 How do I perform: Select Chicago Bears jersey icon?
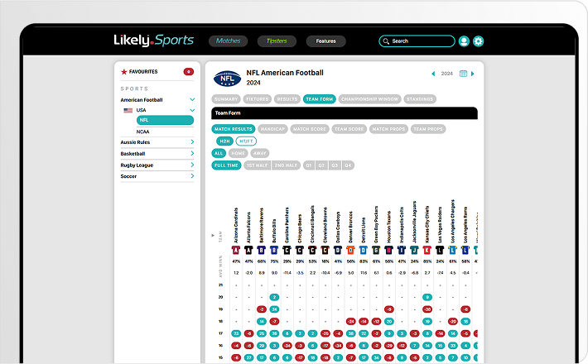pos(300,250)
